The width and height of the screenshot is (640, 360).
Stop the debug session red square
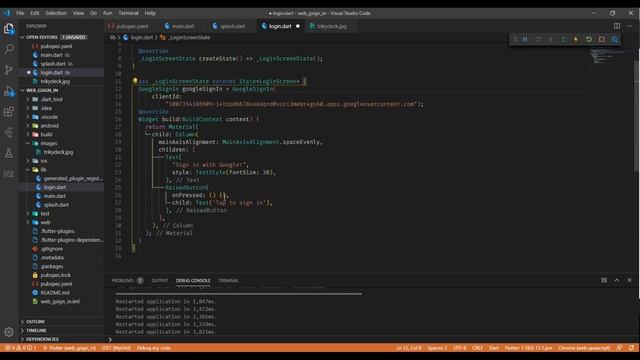(602, 40)
